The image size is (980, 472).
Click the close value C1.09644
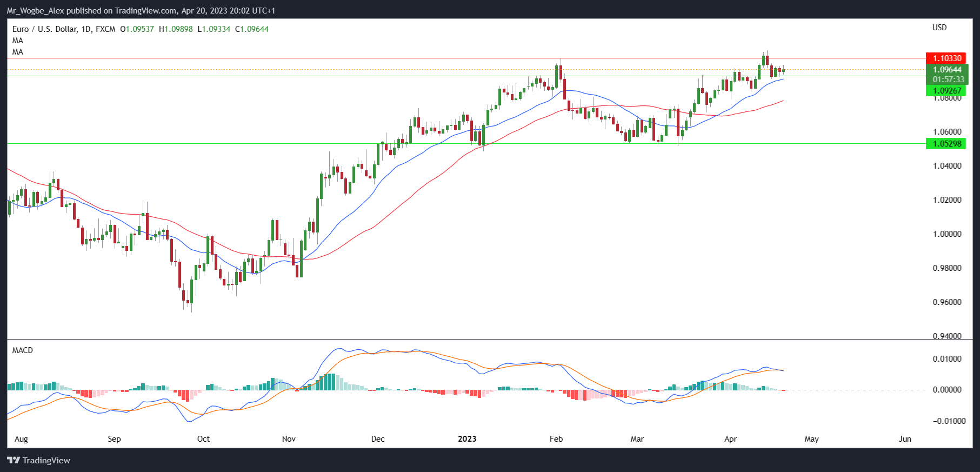(x=251, y=29)
